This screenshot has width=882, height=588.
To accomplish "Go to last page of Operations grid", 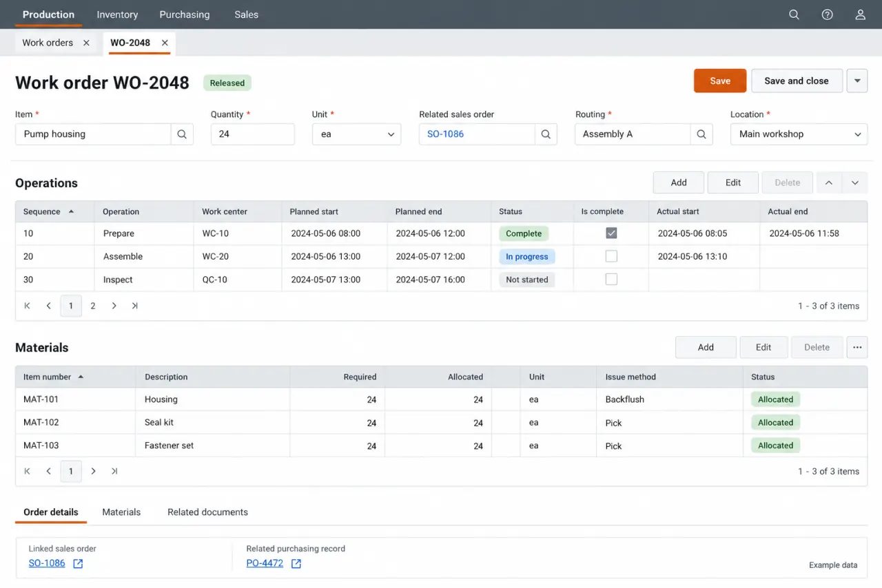I will 135,306.
